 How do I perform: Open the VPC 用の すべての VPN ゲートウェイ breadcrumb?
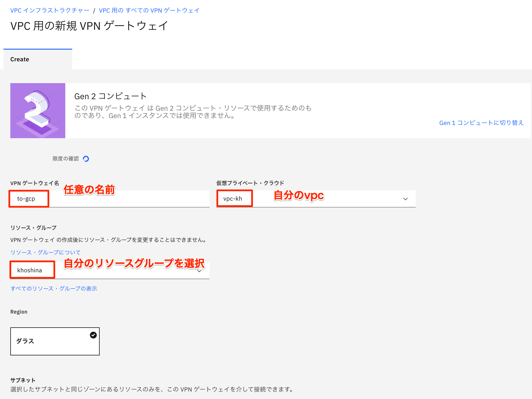click(x=149, y=10)
